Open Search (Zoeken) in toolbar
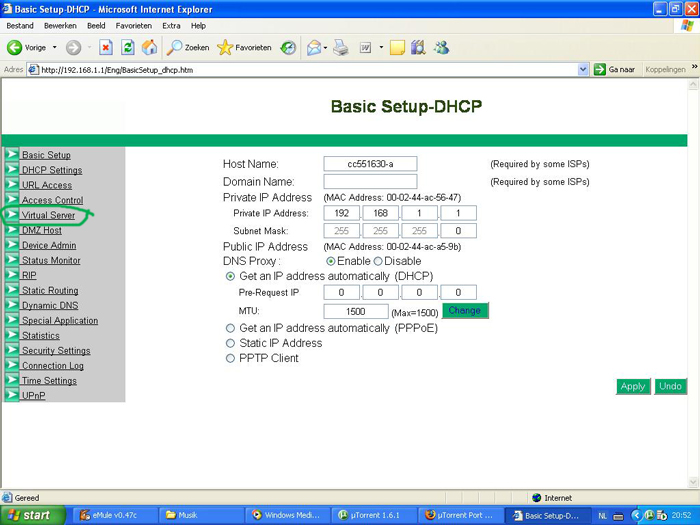 point(188,47)
